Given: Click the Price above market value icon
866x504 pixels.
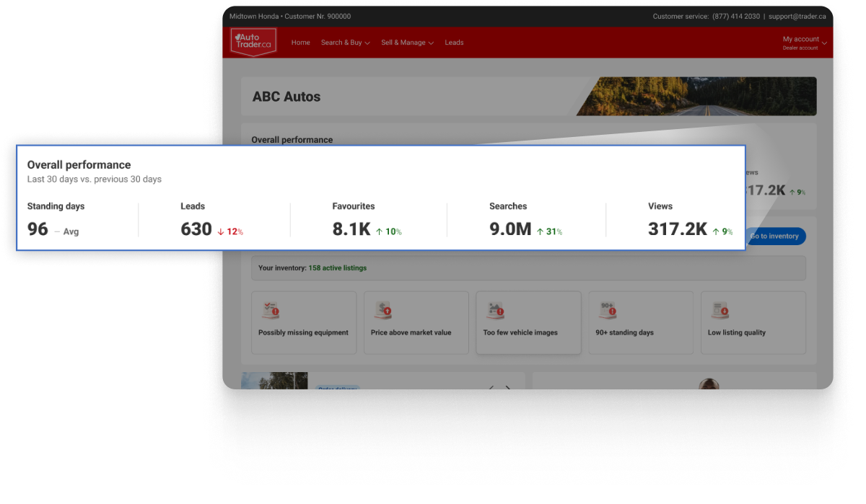Looking at the screenshot, I should [x=382, y=311].
